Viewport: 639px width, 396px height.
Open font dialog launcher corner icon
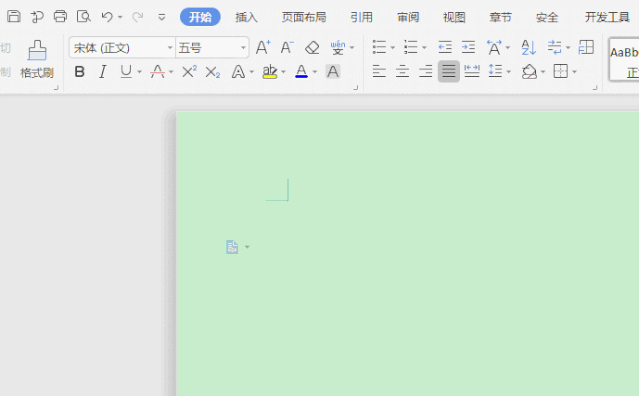tap(355, 87)
